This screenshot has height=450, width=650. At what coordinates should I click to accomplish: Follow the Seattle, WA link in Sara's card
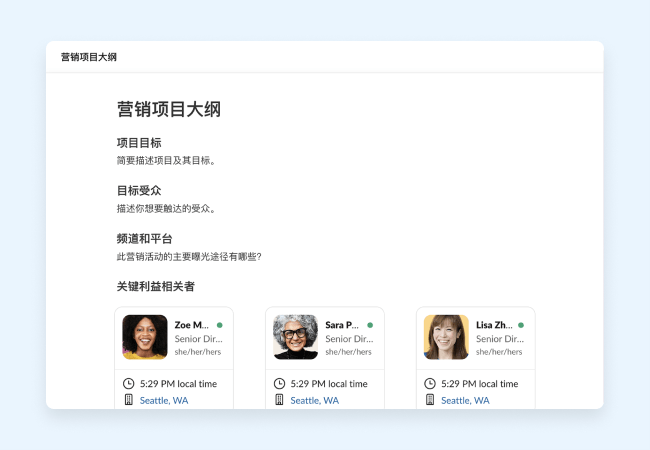(x=314, y=400)
